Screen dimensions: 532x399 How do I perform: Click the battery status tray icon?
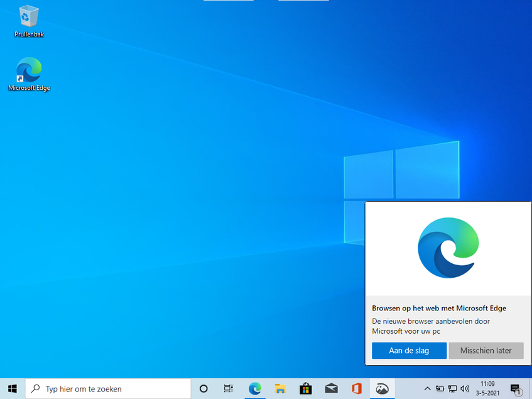440,389
